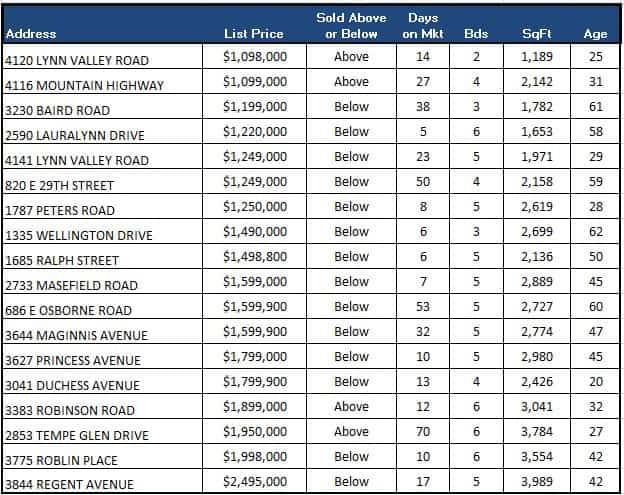The width and height of the screenshot is (624, 495).
Task: Click the Address column header
Action: click(x=31, y=34)
